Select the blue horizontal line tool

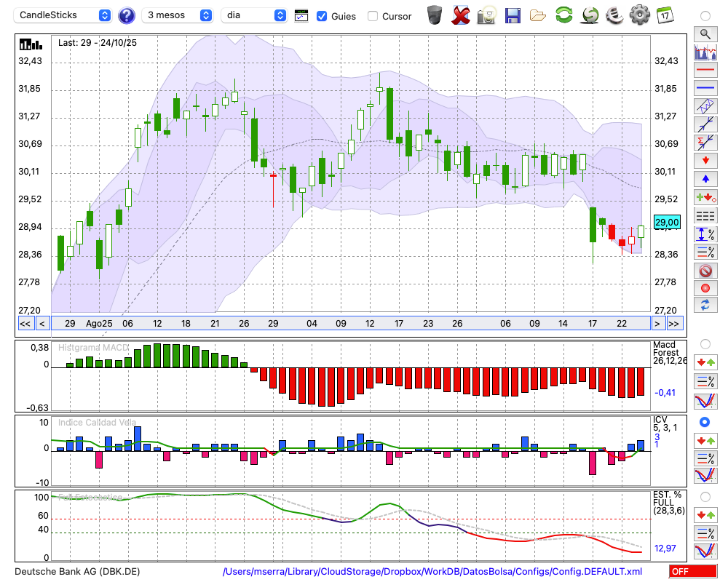click(705, 88)
